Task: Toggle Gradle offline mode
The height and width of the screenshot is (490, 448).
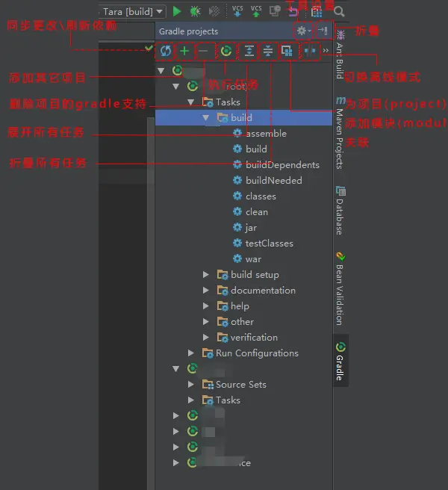Action: [x=310, y=51]
